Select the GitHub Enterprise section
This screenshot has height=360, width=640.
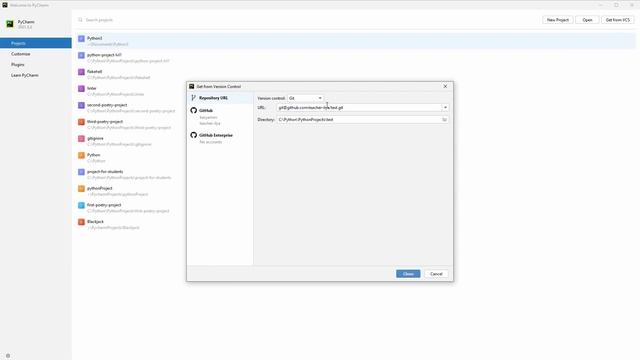[216, 135]
